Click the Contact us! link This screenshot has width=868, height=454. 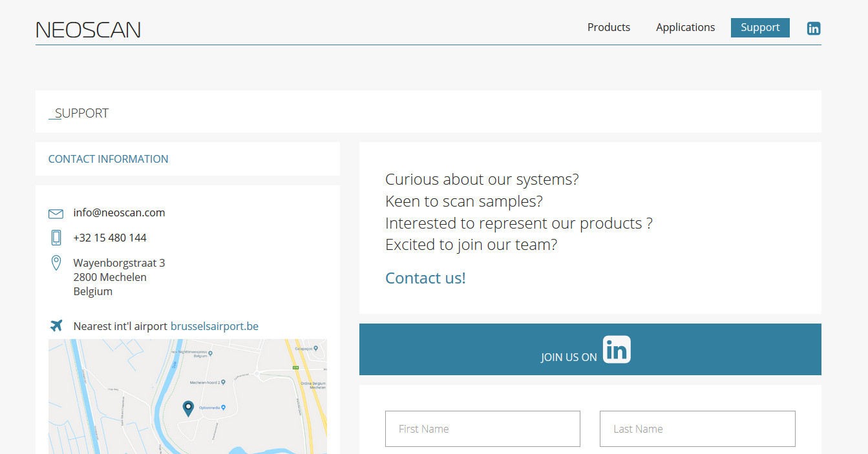425,278
